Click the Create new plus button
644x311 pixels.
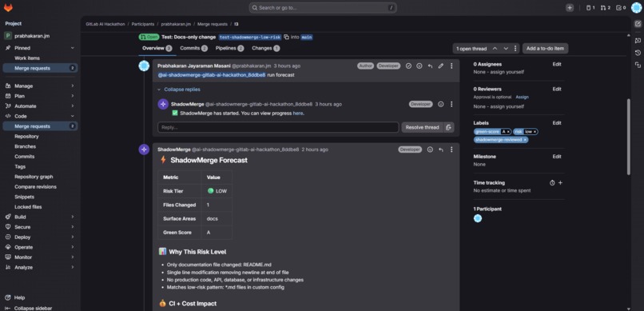click(569, 8)
